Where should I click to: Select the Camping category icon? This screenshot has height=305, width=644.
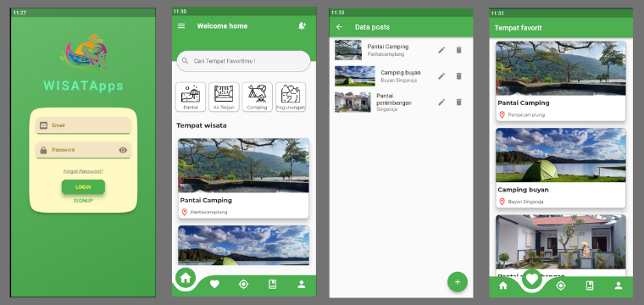[257, 97]
